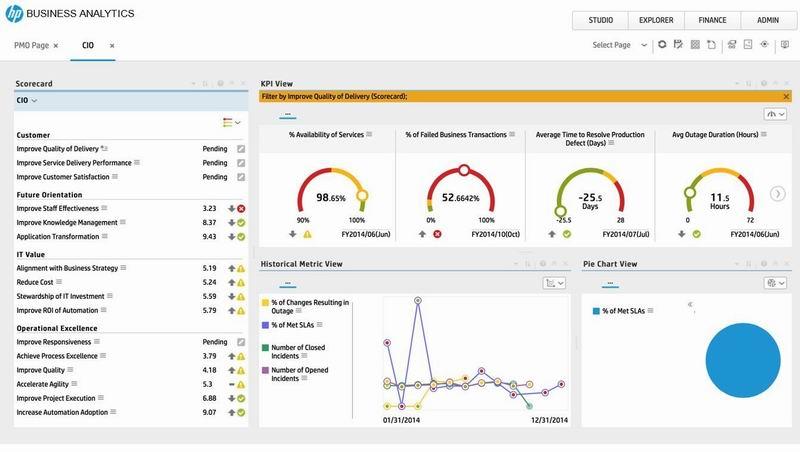This screenshot has width=800, height=452.
Task: Select the Stewardship of IT Investment objective
Action: [60, 296]
